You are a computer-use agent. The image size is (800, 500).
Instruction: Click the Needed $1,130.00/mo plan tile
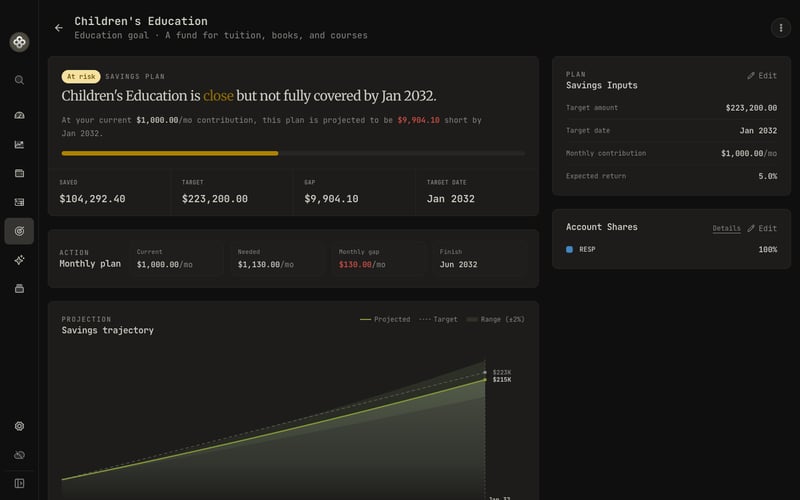[x=278, y=259]
